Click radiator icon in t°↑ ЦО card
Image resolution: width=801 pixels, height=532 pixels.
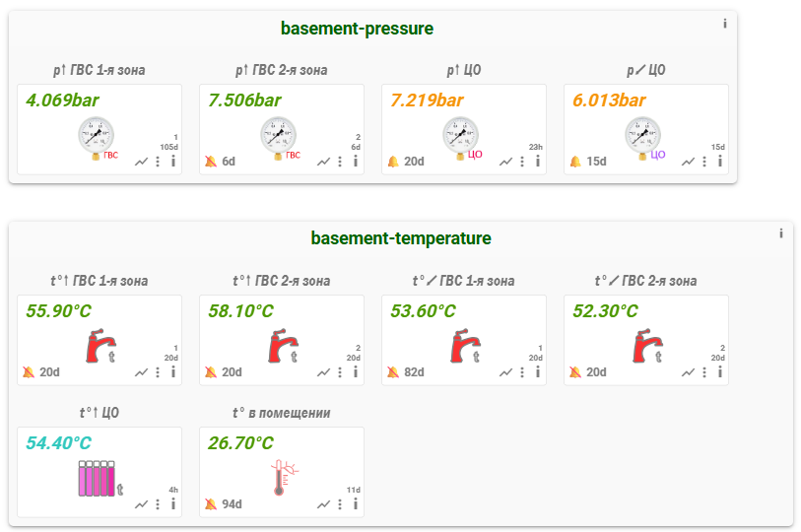pyautogui.click(x=98, y=477)
